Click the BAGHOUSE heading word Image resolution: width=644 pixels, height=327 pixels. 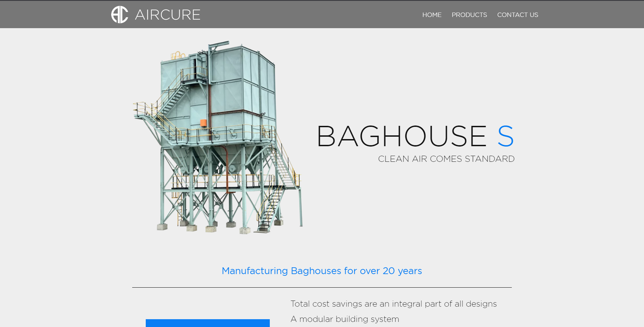402,136
